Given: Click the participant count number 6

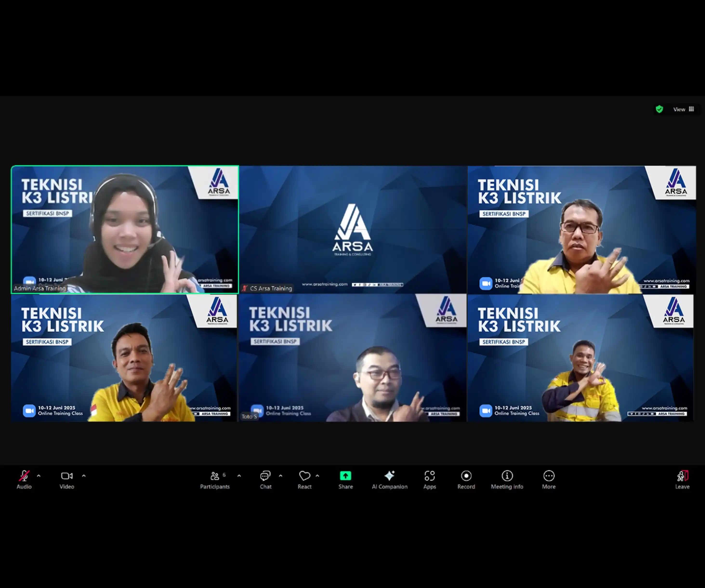Looking at the screenshot, I should (224, 475).
